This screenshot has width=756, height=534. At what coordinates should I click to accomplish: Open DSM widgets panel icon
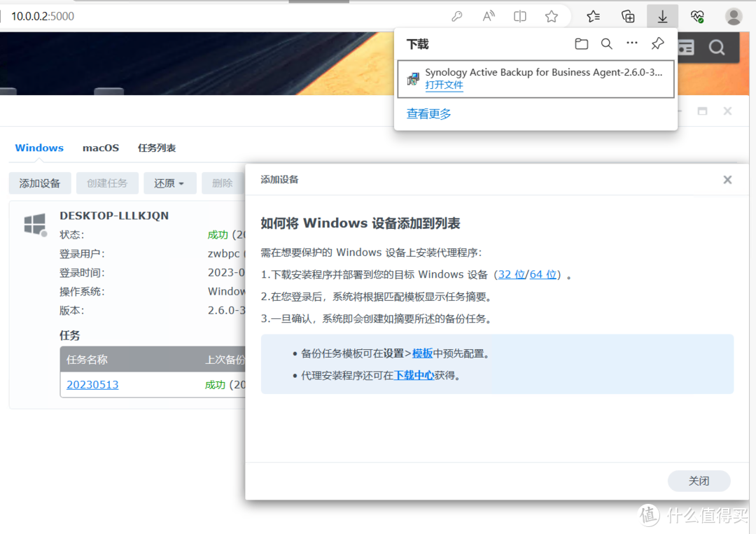pos(685,47)
